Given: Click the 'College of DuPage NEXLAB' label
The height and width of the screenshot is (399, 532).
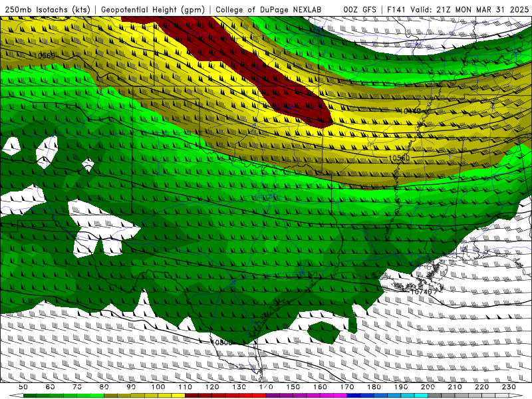Looking at the screenshot, I should [269, 9].
